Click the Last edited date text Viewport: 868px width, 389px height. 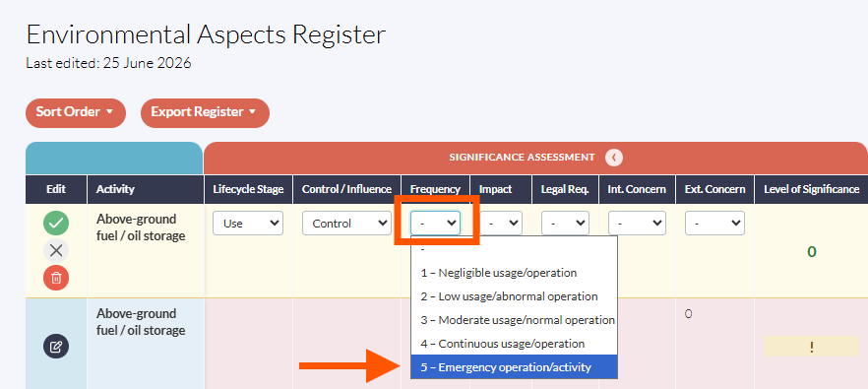[108, 63]
